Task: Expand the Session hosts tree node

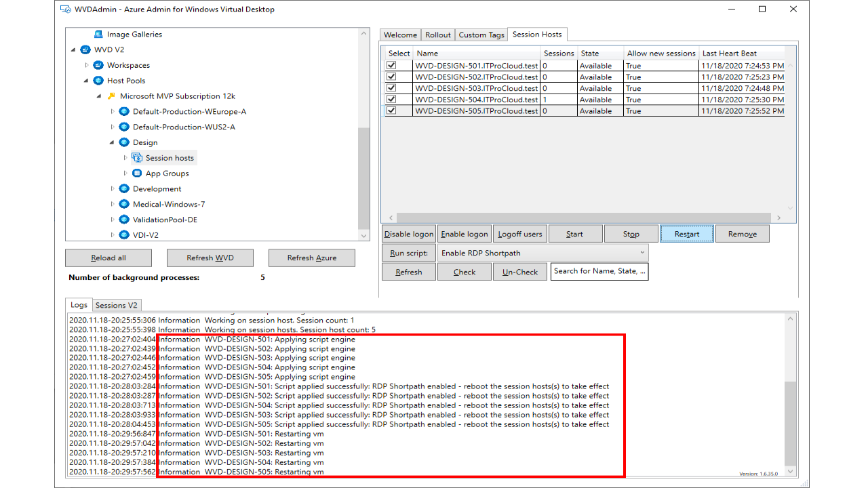Action: 125,158
